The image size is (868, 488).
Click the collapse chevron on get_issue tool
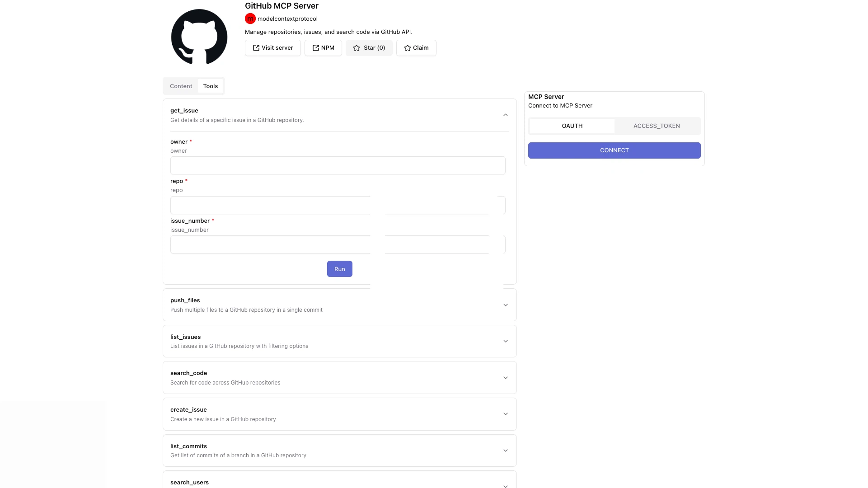click(x=505, y=114)
